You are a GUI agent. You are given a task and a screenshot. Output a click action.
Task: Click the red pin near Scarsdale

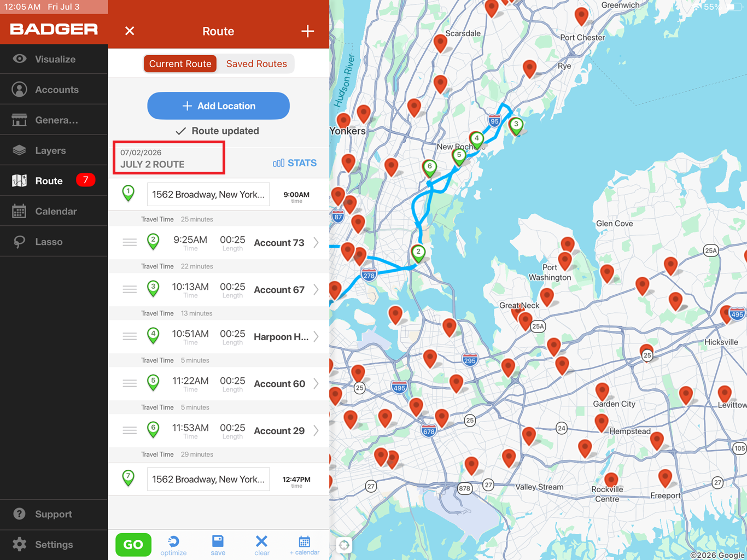[x=440, y=43]
